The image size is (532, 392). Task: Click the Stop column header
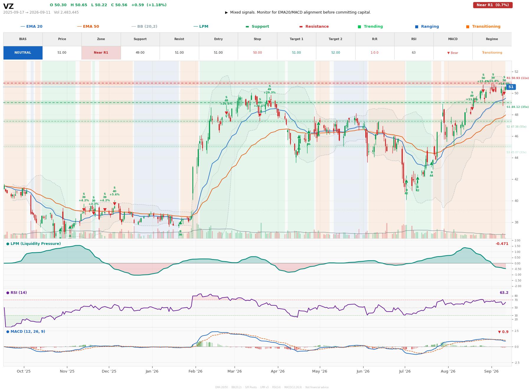coord(257,39)
